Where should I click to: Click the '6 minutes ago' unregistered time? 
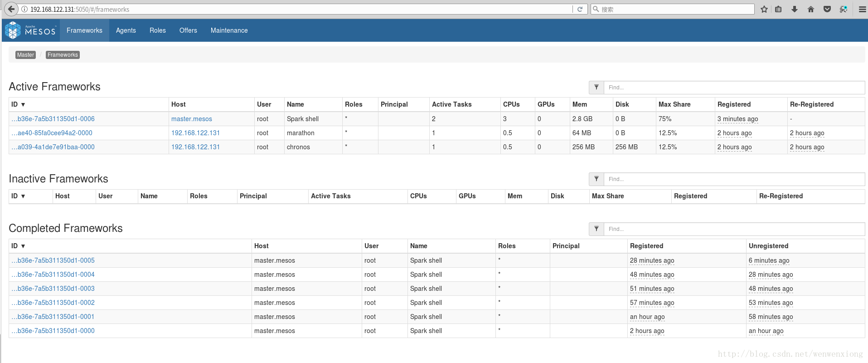tap(769, 260)
